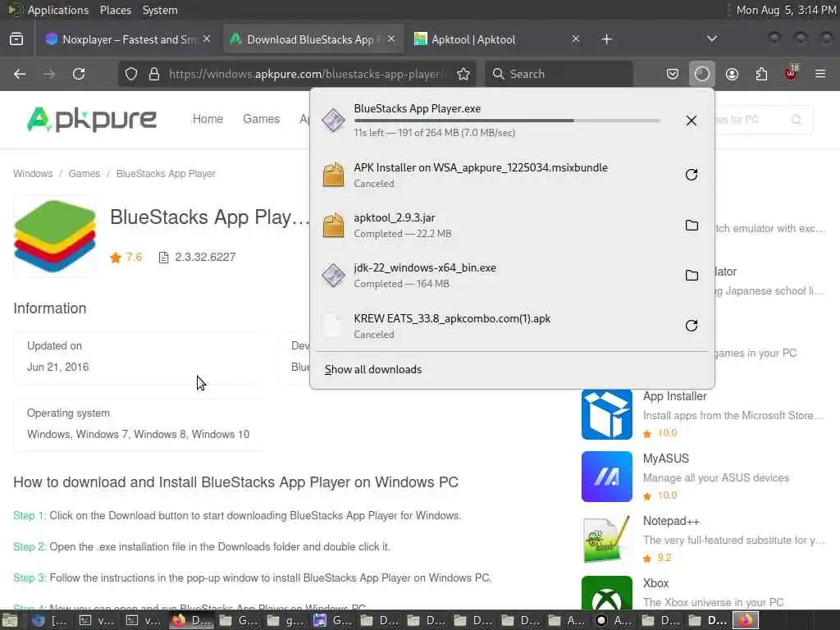Screen dimensions: 840x630
Task: Click the Jun 21, 2016 updated date
Action: pyautogui.click(x=58, y=367)
